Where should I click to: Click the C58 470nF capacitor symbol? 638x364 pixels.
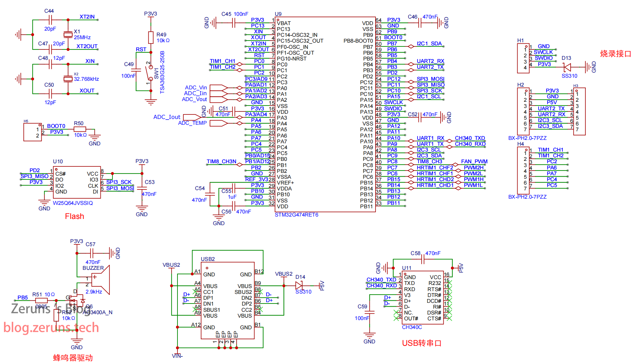pyautogui.click(x=423, y=260)
